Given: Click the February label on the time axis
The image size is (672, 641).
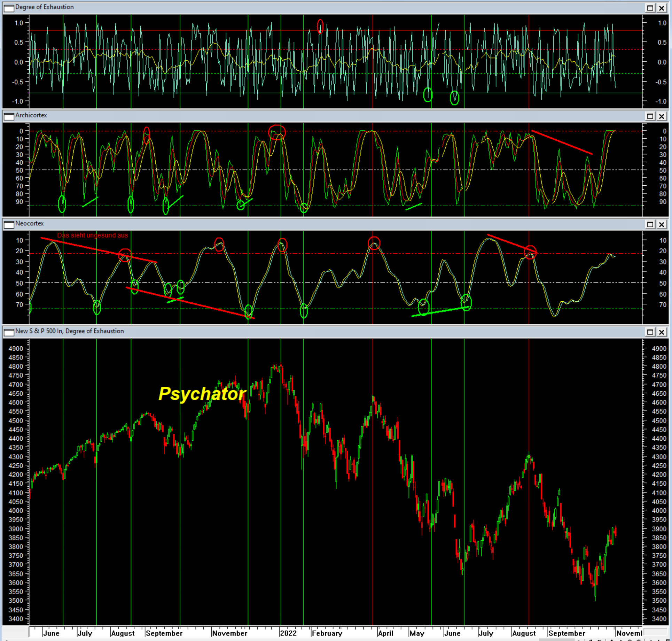Looking at the screenshot, I should pos(327,633).
